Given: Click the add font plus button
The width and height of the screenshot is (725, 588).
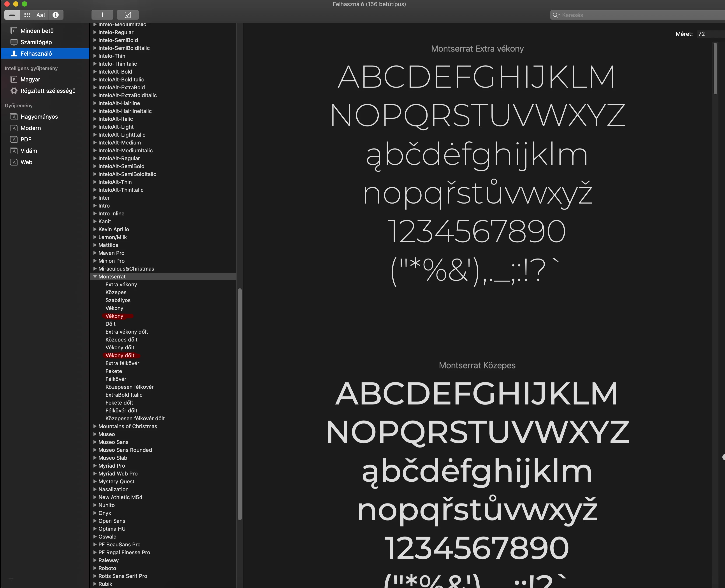Looking at the screenshot, I should (x=102, y=15).
